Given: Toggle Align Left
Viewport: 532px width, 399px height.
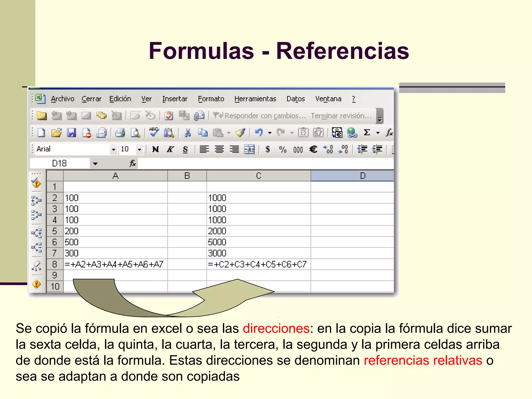Looking at the screenshot, I should (x=204, y=149).
